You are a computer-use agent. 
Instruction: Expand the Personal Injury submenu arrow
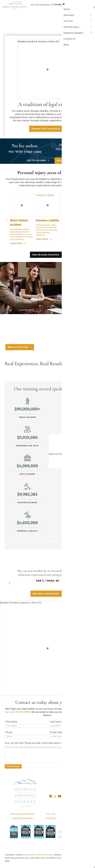click(x=91, y=27)
